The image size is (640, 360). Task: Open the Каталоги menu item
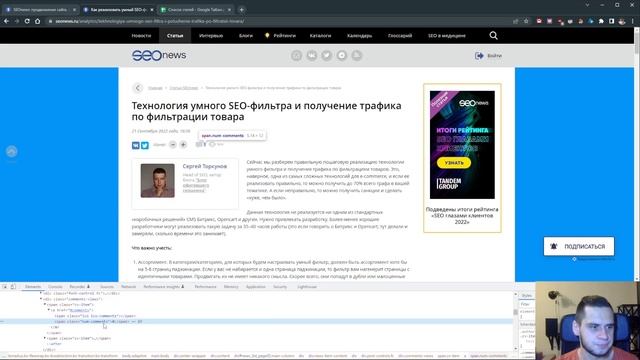pos(320,36)
